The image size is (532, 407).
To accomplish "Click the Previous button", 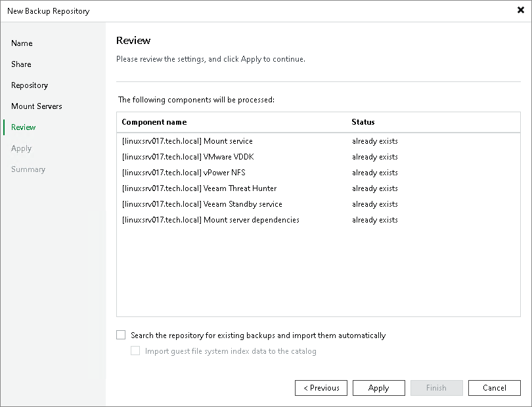I will point(321,388).
